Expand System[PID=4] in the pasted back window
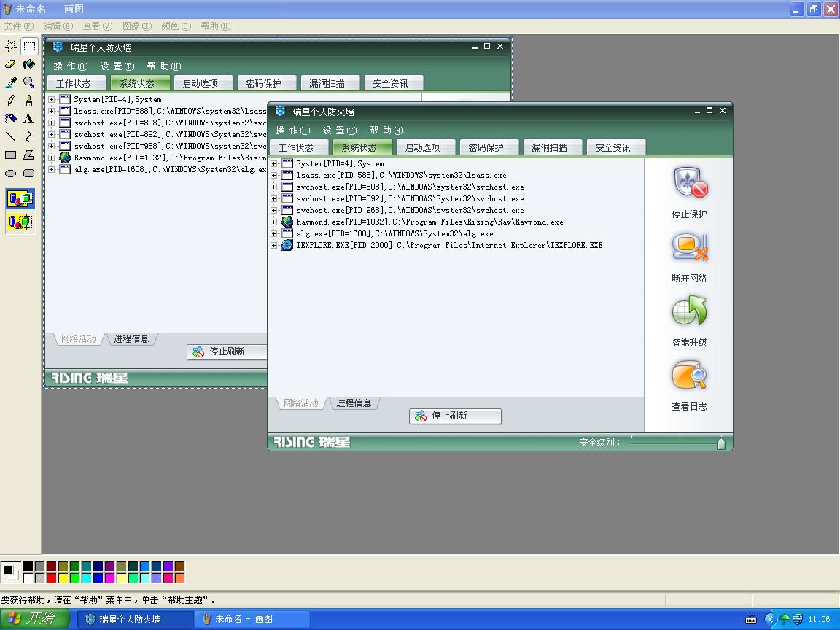 [52, 100]
